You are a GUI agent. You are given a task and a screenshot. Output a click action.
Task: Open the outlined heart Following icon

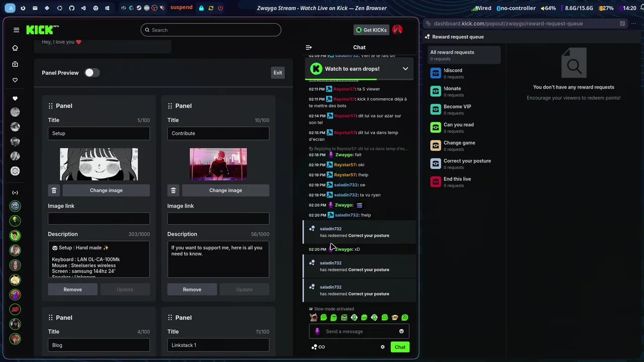pyautogui.click(x=15, y=80)
